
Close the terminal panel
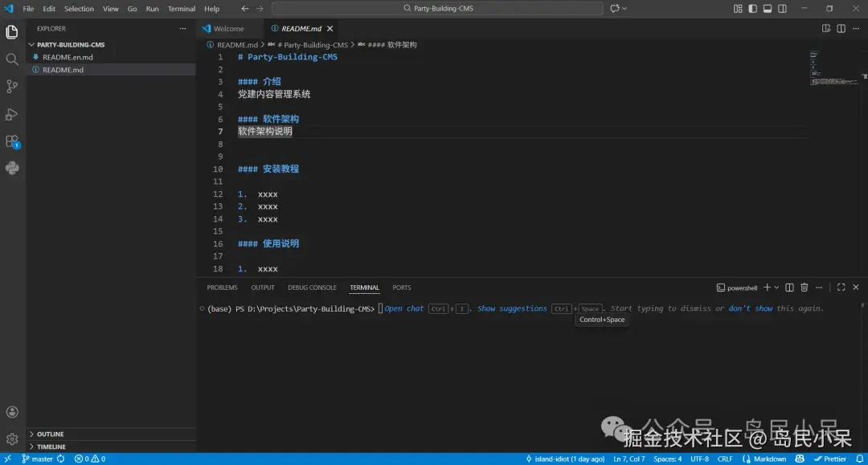coord(856,288)
